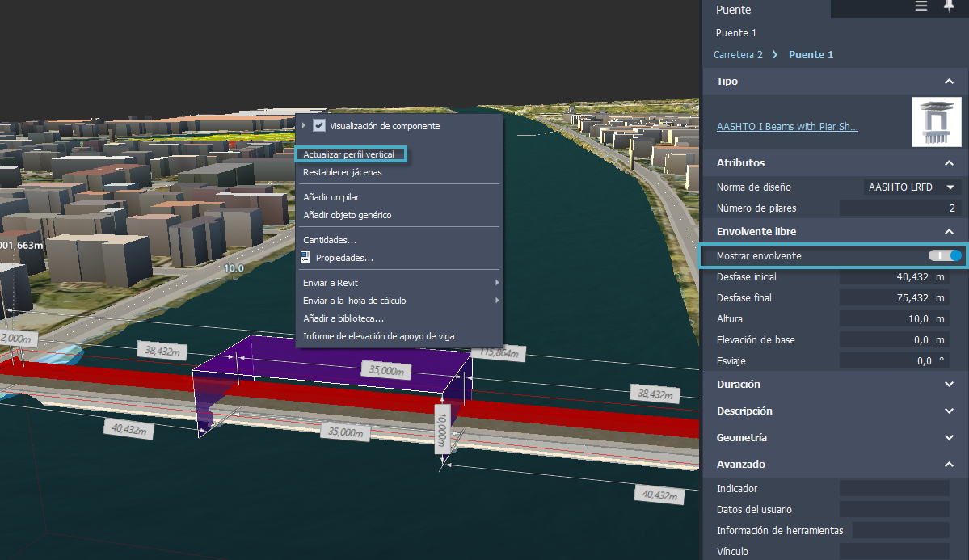
Task: Pin the Puente panel
Action: coord(949,6)
